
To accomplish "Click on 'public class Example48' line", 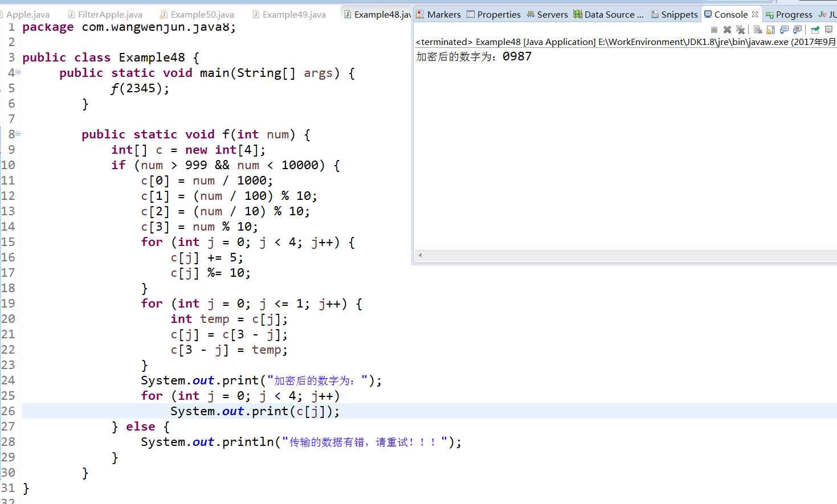I will 111,58.
